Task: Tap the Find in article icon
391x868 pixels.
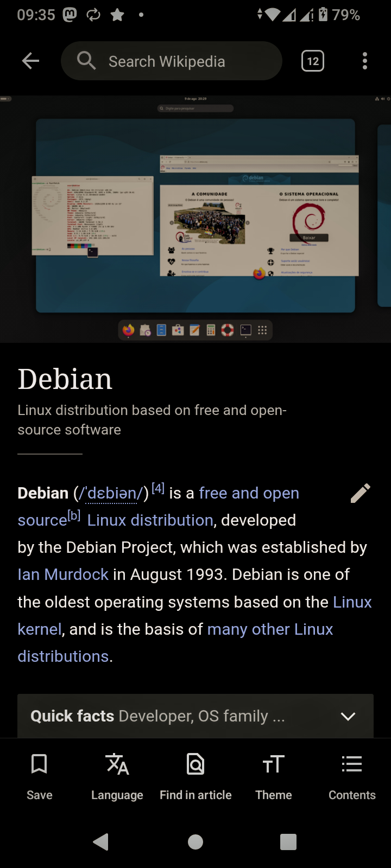Action: (195, 764)
